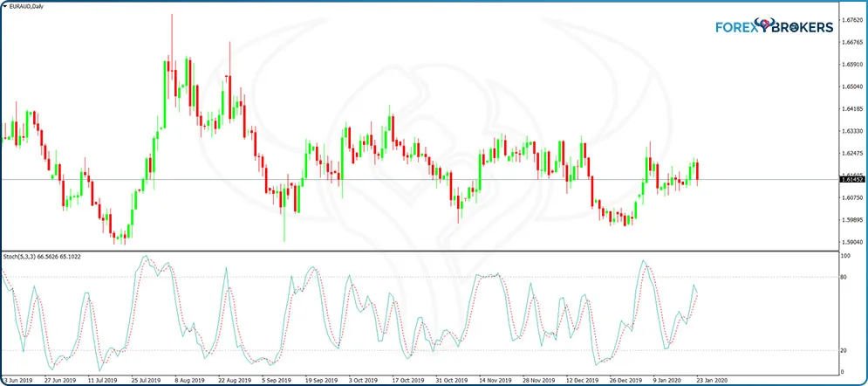Click the last red candlestick on chart

coord(698,172)
